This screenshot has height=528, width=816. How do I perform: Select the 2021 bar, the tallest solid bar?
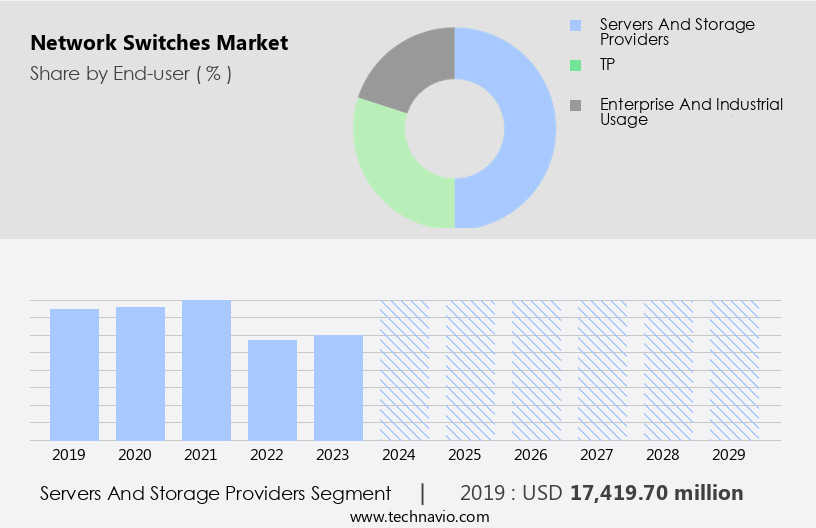pyautogui.click(x=207, y=370)
